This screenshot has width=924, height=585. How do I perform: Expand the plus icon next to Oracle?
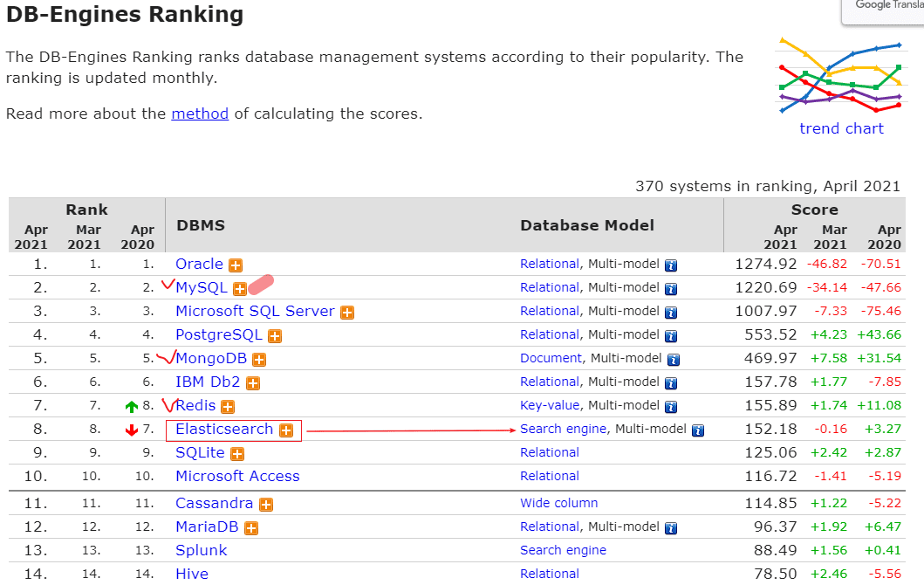236,265
